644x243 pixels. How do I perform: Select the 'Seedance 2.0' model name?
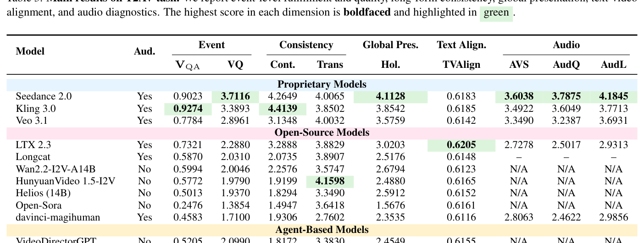(44, 96)
